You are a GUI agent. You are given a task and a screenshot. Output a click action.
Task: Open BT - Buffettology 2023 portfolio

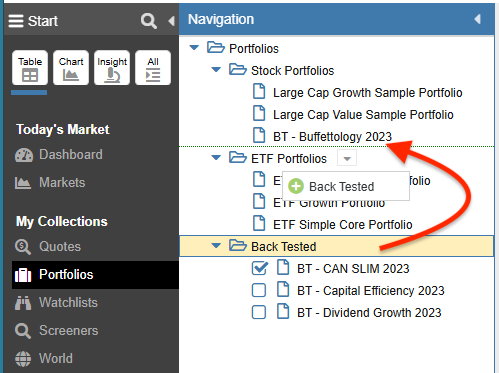[x=332, y=137]
